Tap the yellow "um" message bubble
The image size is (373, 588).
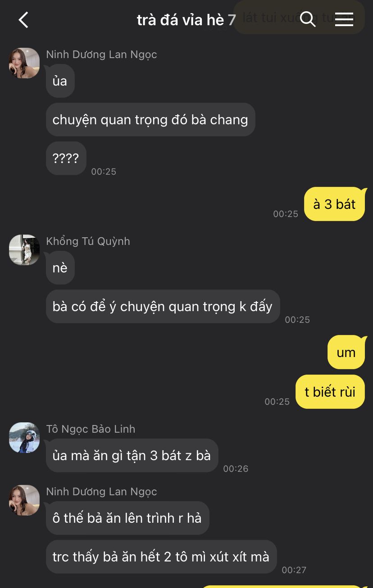pyautogui.click(x=346, y=353)
